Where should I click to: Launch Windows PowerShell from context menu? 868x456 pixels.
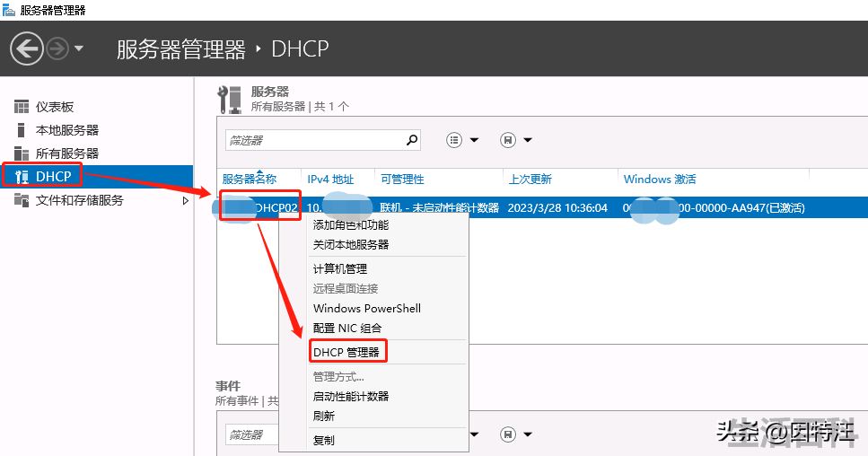click(367, 308)
